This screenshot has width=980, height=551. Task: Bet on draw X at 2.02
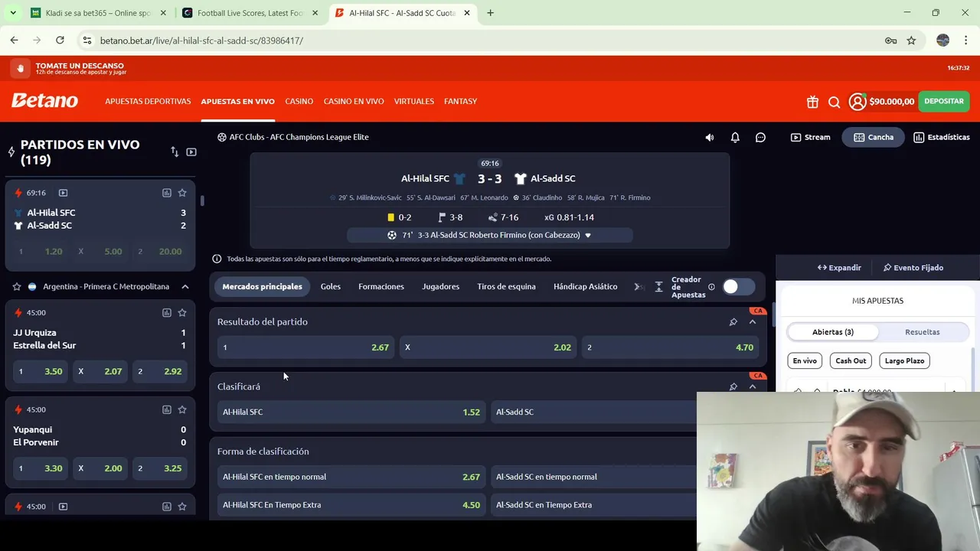click(488, 347)
